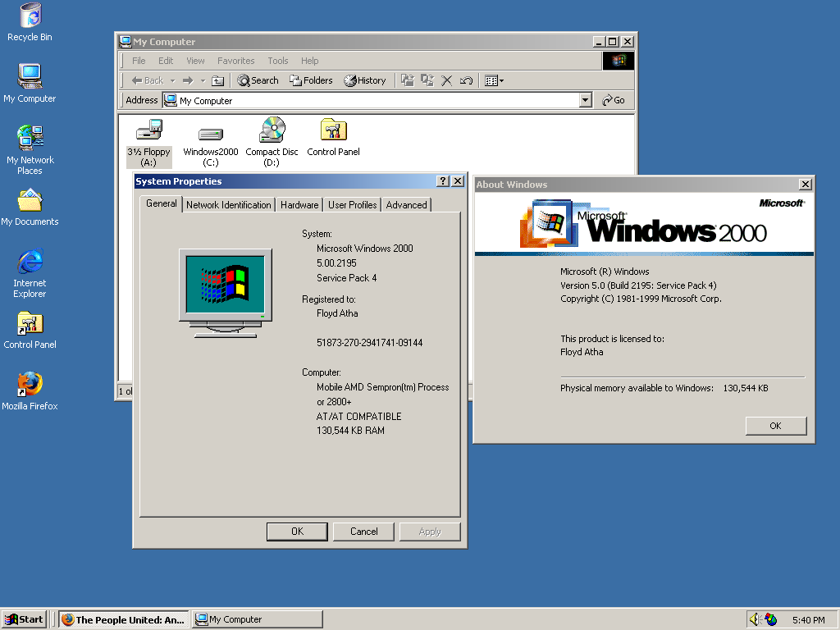Click the Start button
Viewport: 840px width, 630px height.
pyautogui.click(x=24, y=619)
